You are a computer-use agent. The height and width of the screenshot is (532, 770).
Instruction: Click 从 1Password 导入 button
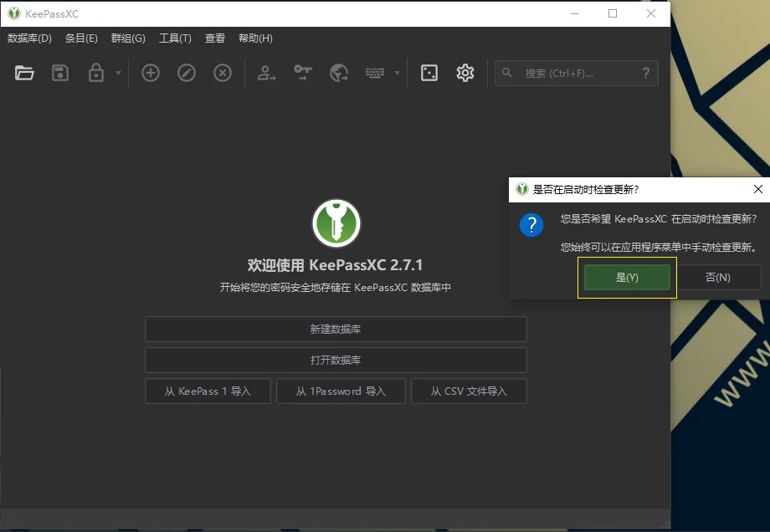click(341, 391)
